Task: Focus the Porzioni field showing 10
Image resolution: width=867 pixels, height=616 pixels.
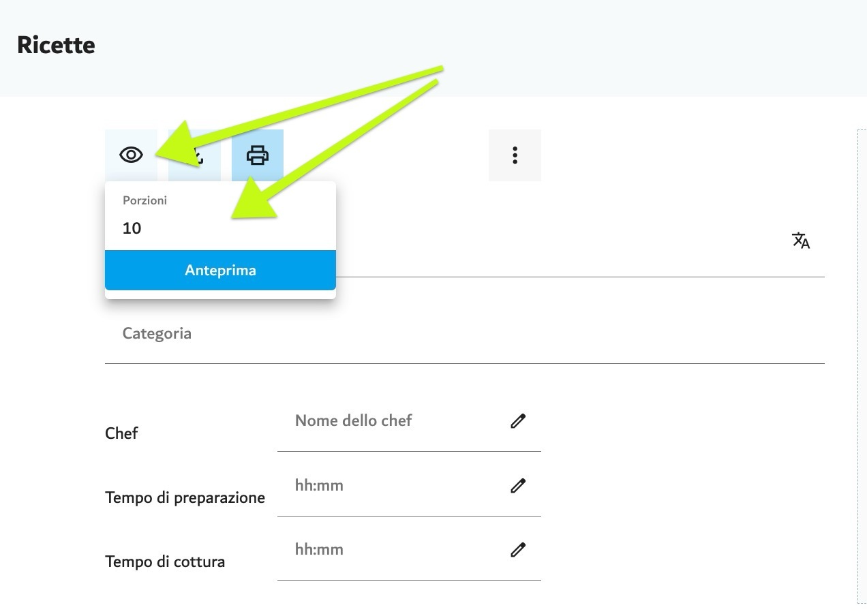Action: (220, 228)
